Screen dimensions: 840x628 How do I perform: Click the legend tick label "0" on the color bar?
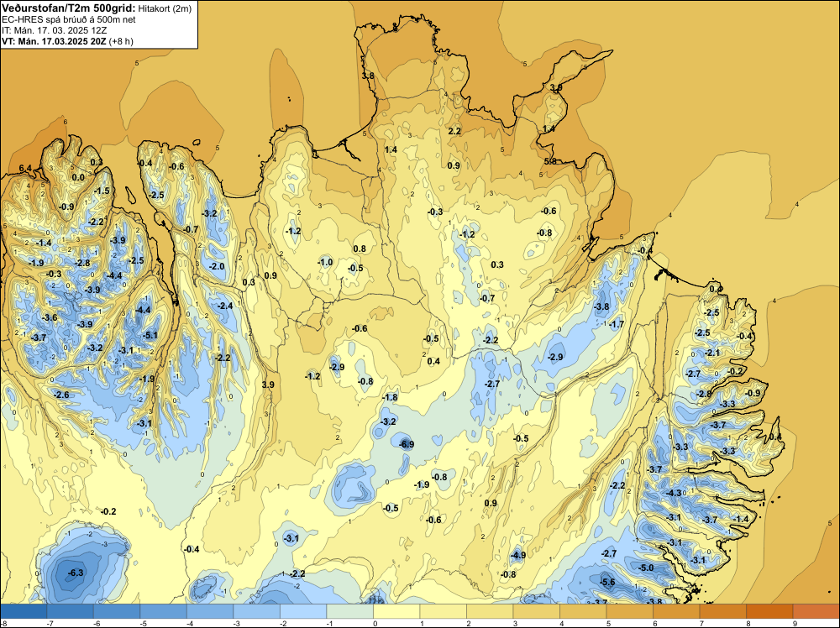click(375, 623)
